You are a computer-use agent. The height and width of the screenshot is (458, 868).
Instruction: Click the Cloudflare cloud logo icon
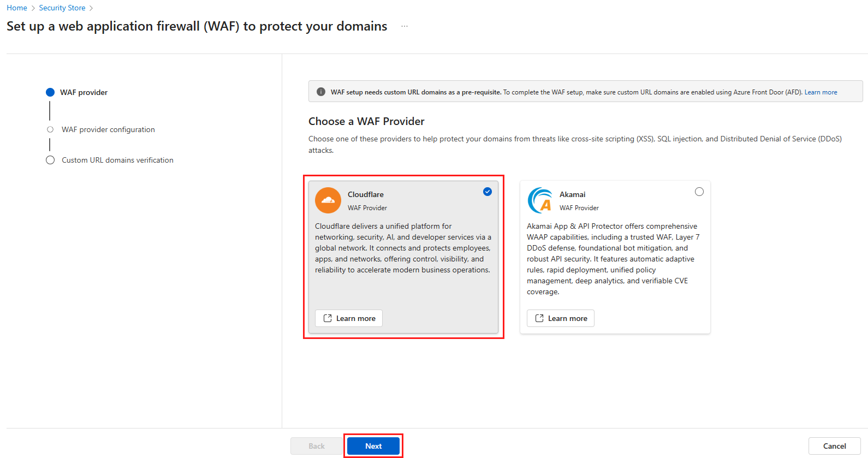(328, 200)
